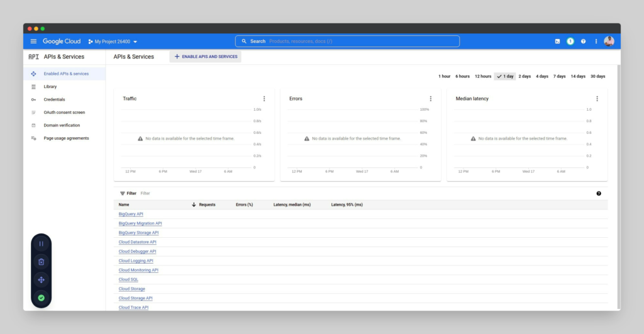This screenshot has width=644, height=334.
Task: Open the Cloud Storage link
Action: coord(131,289)
